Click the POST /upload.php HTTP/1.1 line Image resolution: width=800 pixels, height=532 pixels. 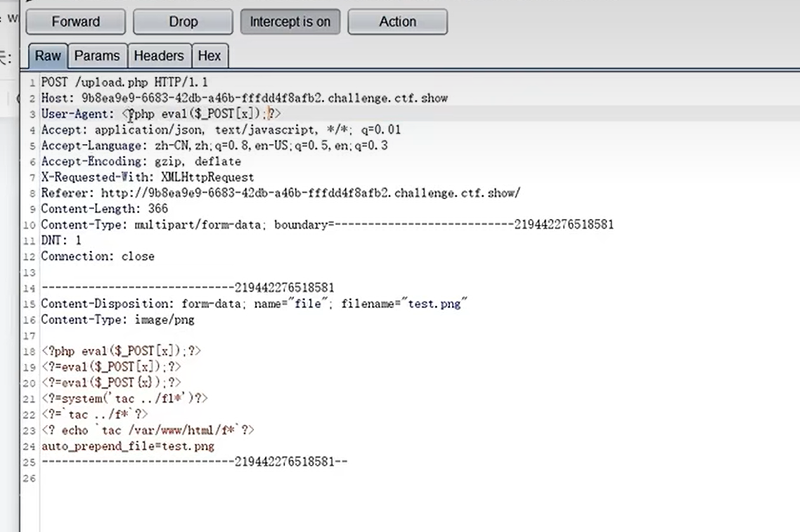125,82
